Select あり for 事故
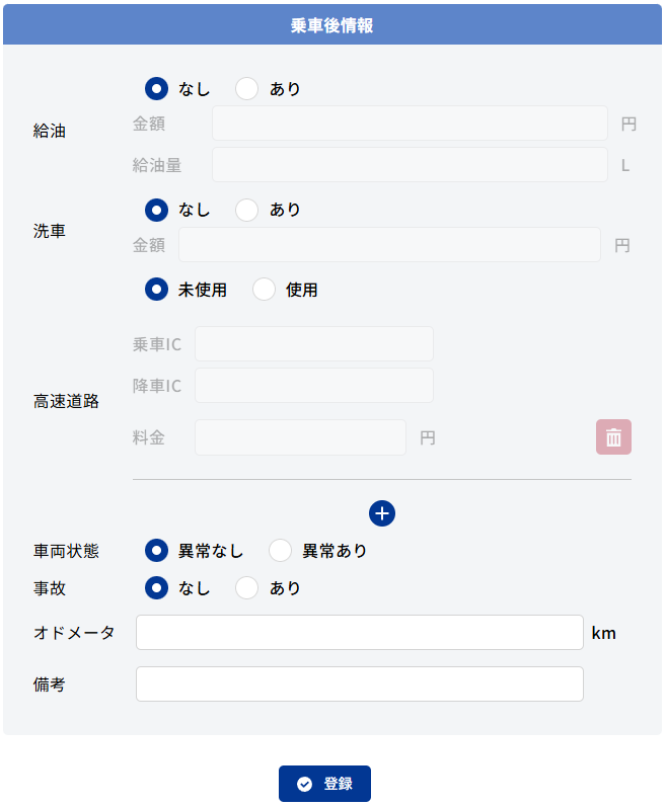The height and width of the screenshot is (808, 667). (246, 588)
